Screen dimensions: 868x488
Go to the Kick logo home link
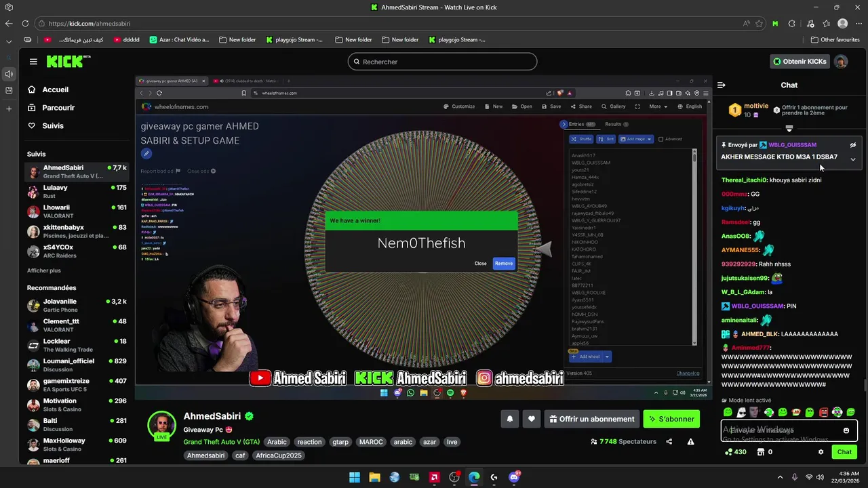(68, 62)
